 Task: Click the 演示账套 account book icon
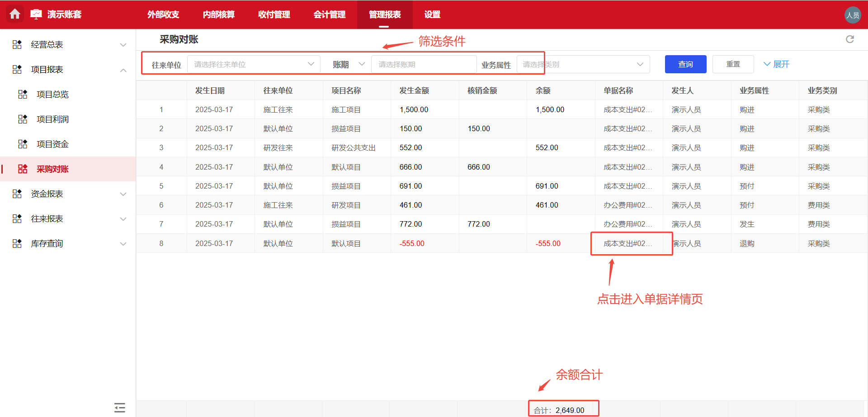[36, 14]
